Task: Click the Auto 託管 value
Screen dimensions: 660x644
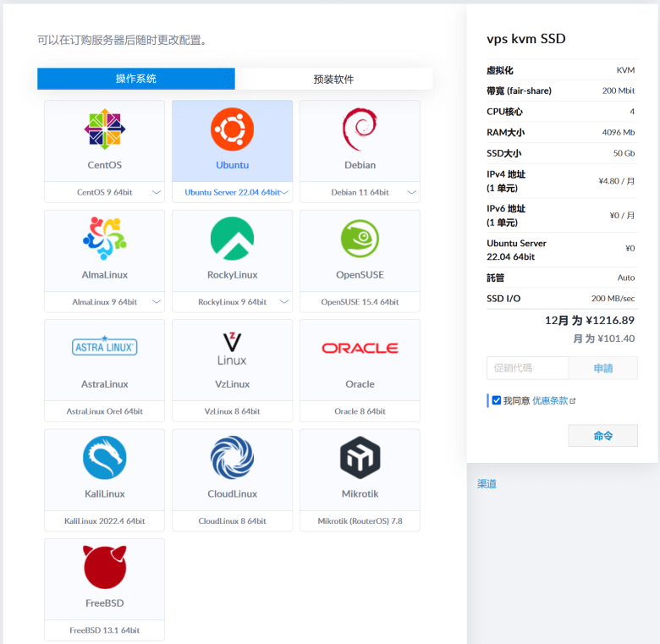Action: point(625,278)
